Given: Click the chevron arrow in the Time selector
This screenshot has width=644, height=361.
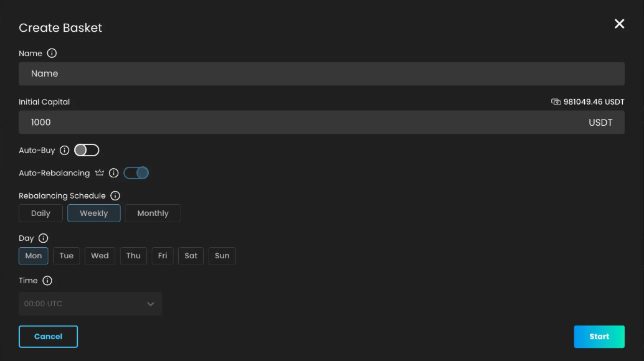Looking at the screenshot, I should (x=151, y=304).
